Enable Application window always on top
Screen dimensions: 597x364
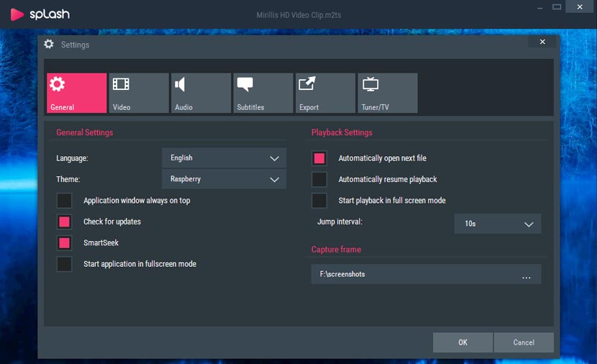pyautogui.click(x=65, y=201)
